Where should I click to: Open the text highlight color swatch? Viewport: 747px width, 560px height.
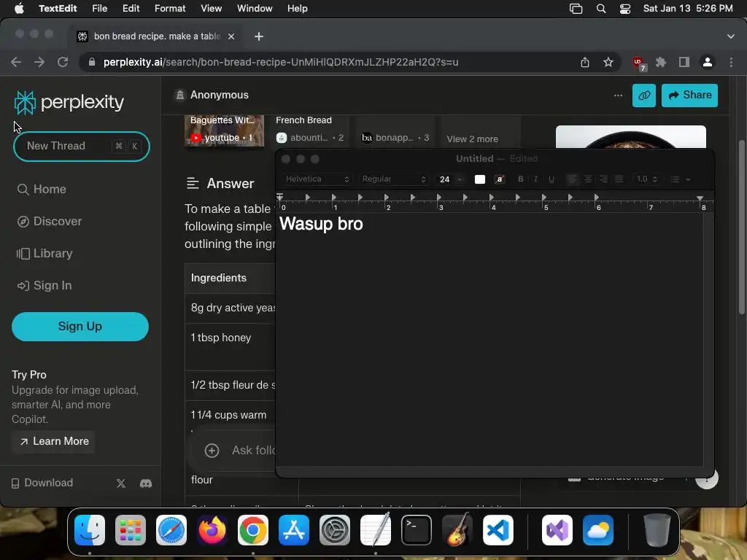499,179
